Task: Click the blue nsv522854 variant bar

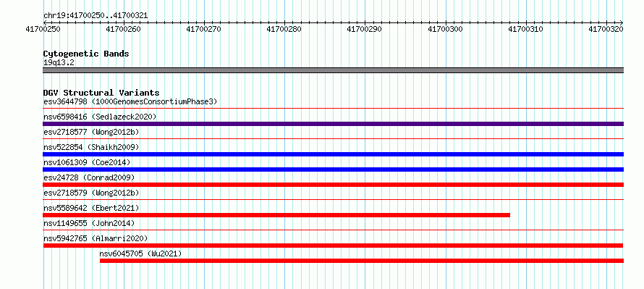Action: pos(333,154)
